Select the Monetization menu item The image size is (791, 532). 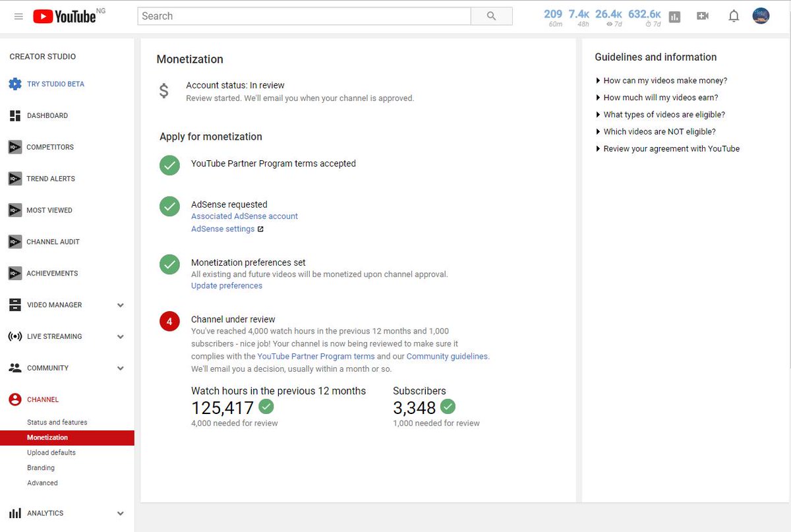(67, 438)
